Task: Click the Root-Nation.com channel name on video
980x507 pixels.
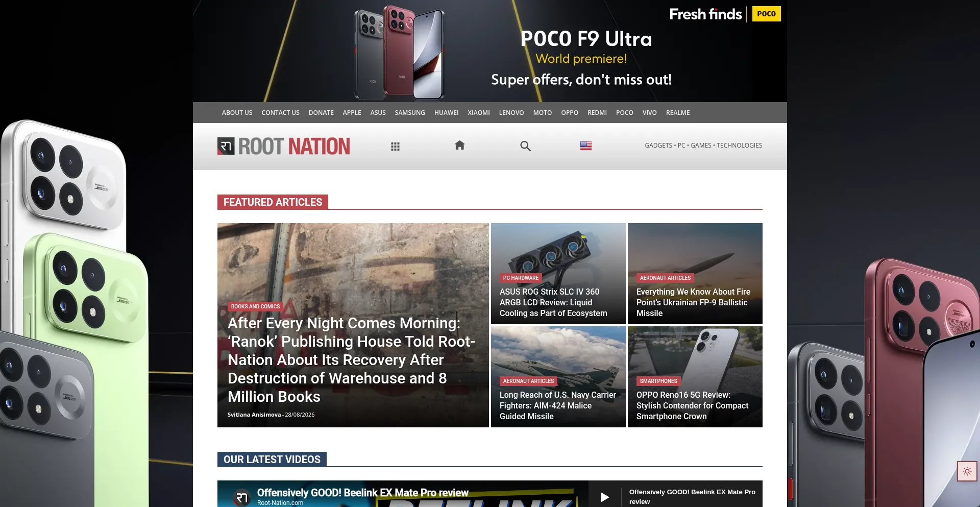Action: [280, 503]
